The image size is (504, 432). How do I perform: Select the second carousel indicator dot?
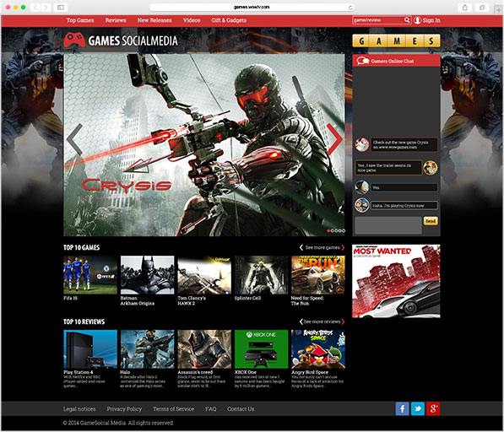pos(333,230)
